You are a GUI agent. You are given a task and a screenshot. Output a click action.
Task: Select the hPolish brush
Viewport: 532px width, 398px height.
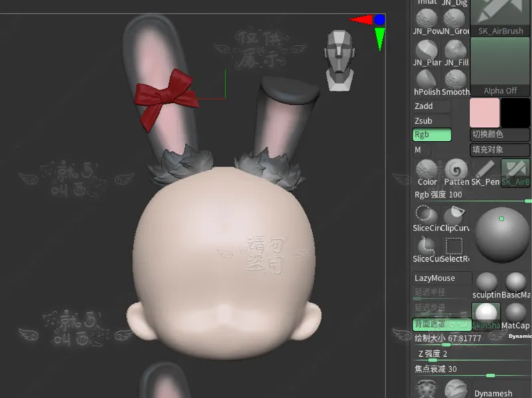pyautogui.click(x=426, y=82)
